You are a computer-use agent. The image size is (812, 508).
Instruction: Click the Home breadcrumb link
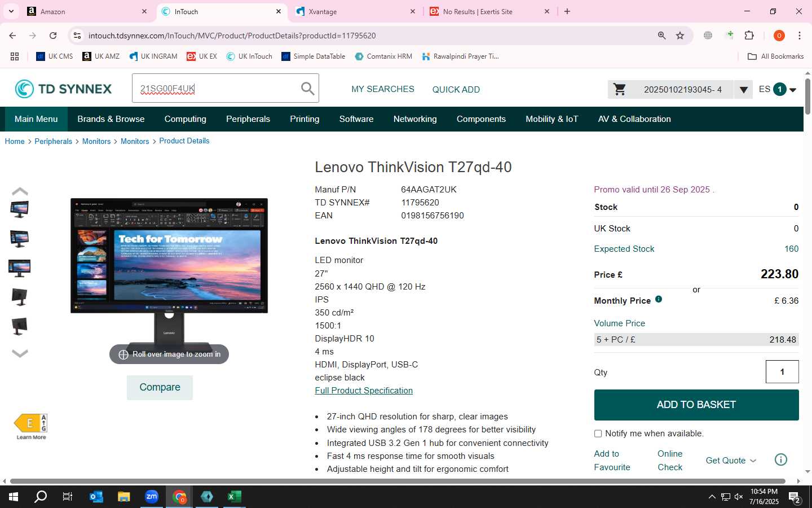coord(15,142)
